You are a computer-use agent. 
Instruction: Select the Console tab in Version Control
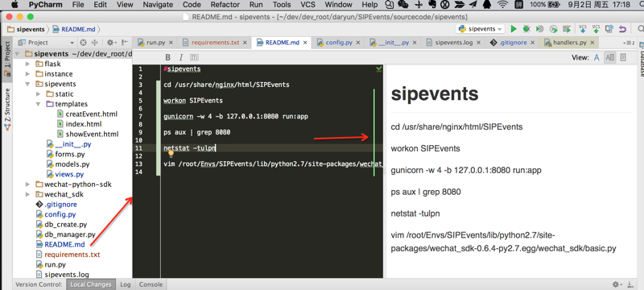tap(151, 284)
